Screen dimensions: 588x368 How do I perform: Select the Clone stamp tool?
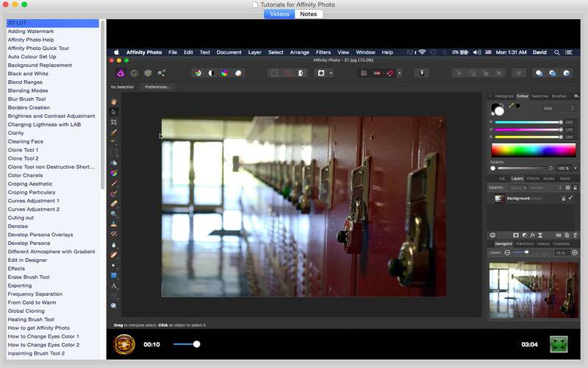[x=114, y=224]
